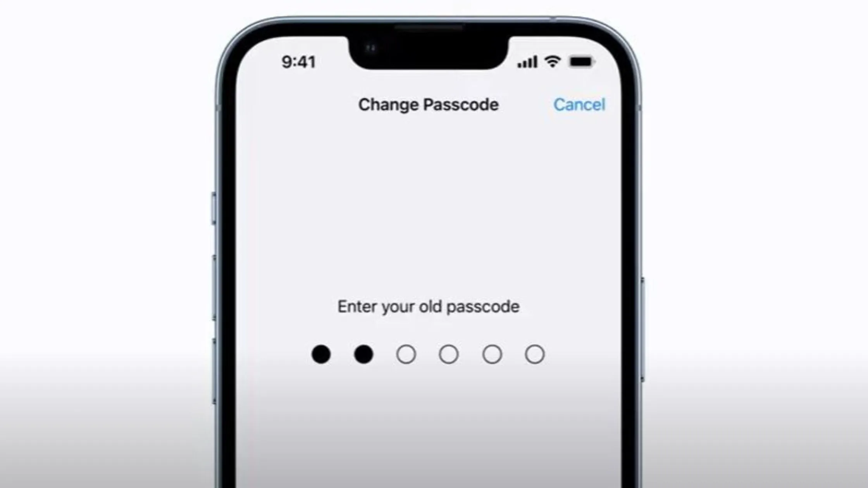868x488 pixels.
Task: Tap the second filled passcode dot
Action: click(363, 353)
